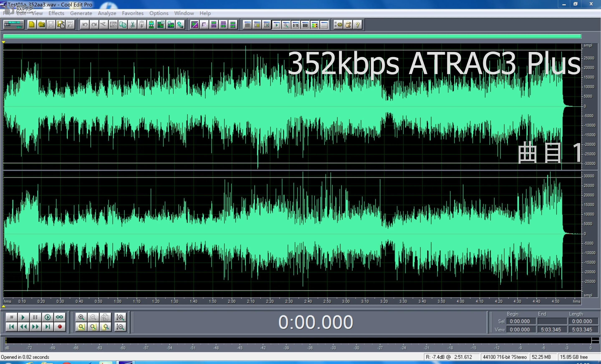Open the Help menu
The height and width of the screenshot is (364, 601).
pyautogui.click(x=205, y=13)
